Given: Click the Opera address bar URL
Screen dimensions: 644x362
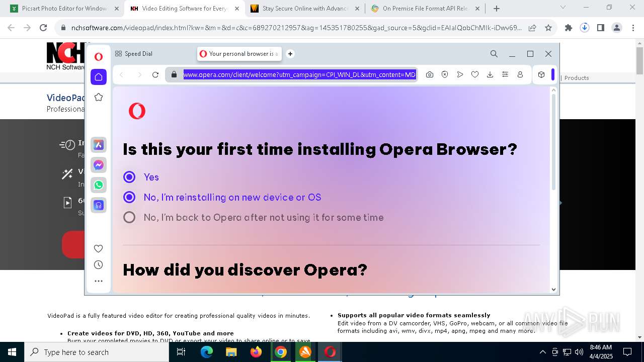Looking at the screenshot, I should click(x=299, y=74).
